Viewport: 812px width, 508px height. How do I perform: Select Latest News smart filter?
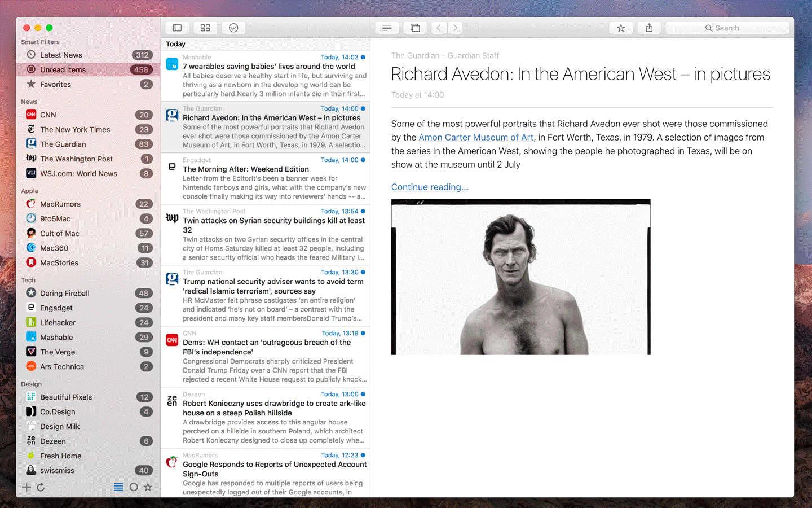point(88,55)
